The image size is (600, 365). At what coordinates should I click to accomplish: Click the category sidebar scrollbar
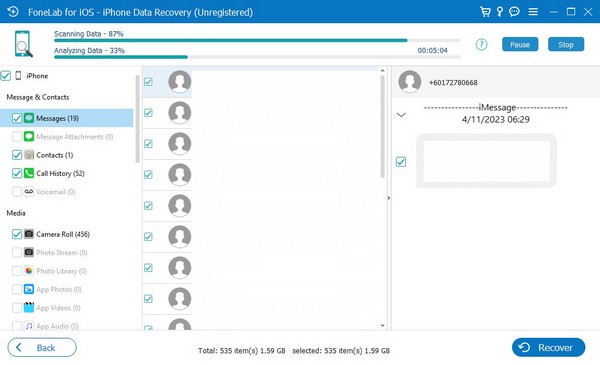point(137,119)
